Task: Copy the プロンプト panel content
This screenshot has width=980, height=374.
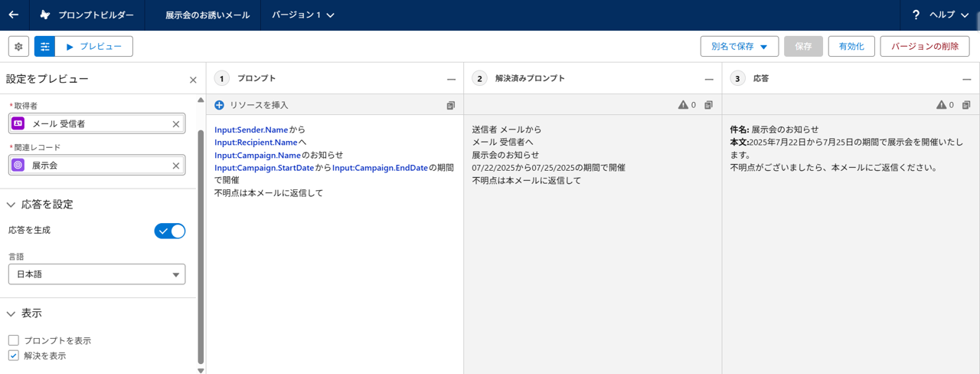Action: (x=451, y=105)
